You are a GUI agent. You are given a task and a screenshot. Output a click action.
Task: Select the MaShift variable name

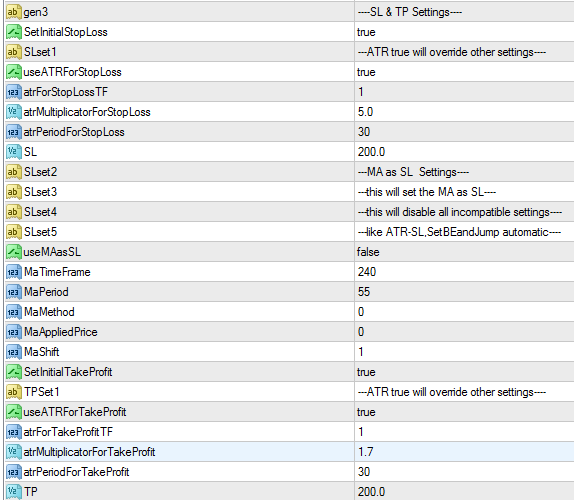(41, 352)
